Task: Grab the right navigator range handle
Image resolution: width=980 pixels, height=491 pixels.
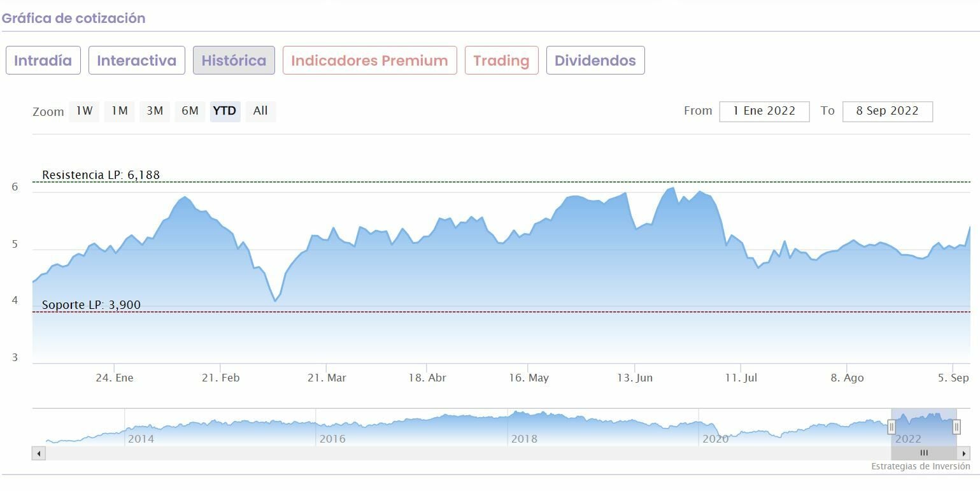Action: [956, 427]
